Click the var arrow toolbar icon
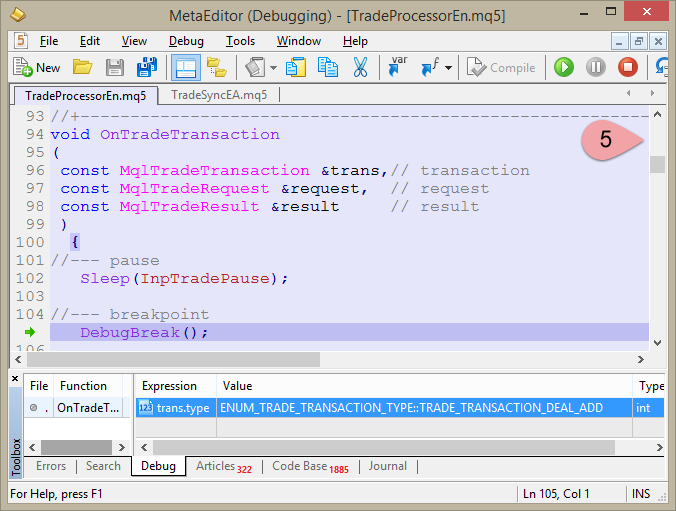Screen dimensions: 676x511 tap(397, 66)
